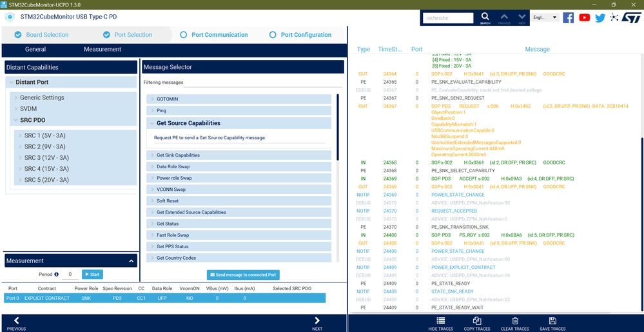Click the trace log scrollbar

pos(641,225)
